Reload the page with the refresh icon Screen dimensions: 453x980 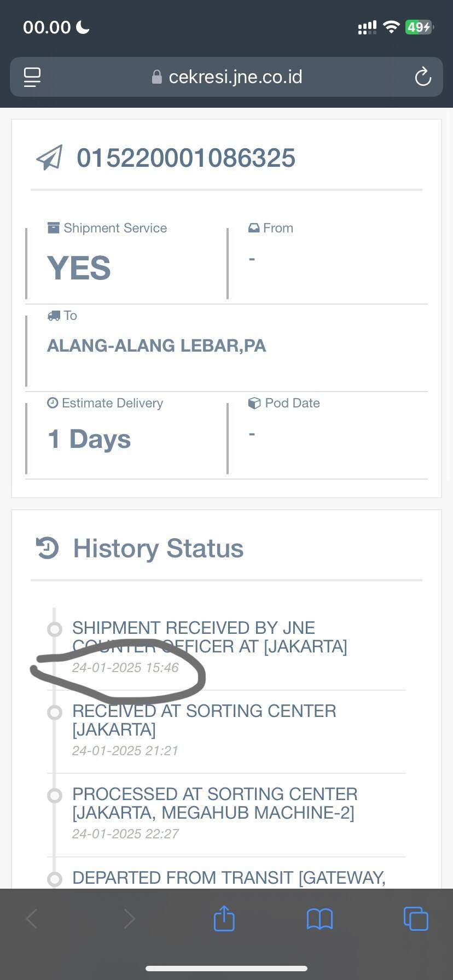pyautogui.click(x=423, y=77)
